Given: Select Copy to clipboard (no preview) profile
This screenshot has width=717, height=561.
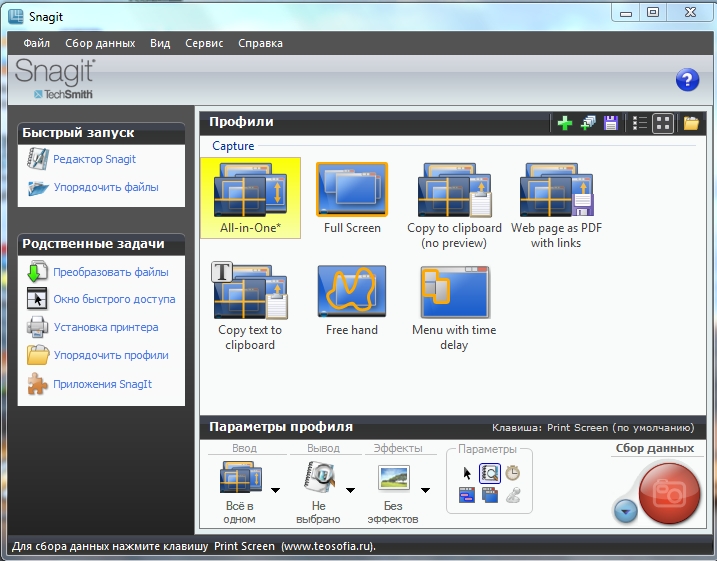Looking at the screenshot, I should (454, 205).
